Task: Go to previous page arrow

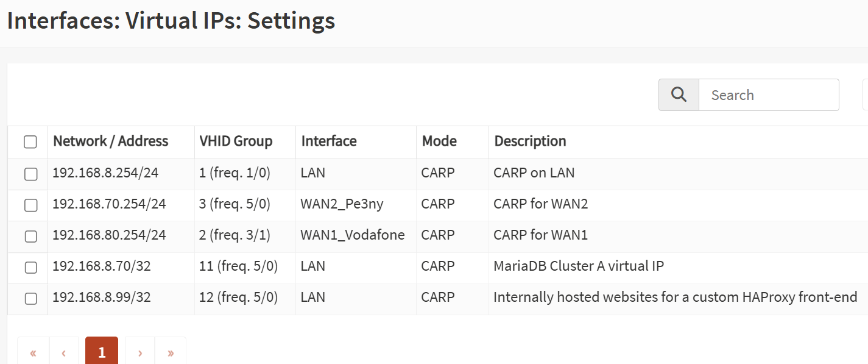Action: point(63,352)
